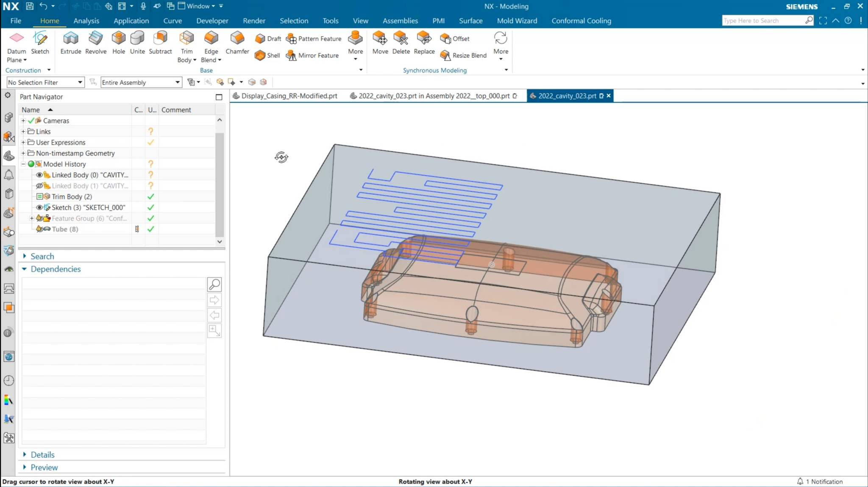Toggle visibility of Sketch (3) "SKETCH_000"
Viewport: 868px width, 487px height.
coord(39,207)
